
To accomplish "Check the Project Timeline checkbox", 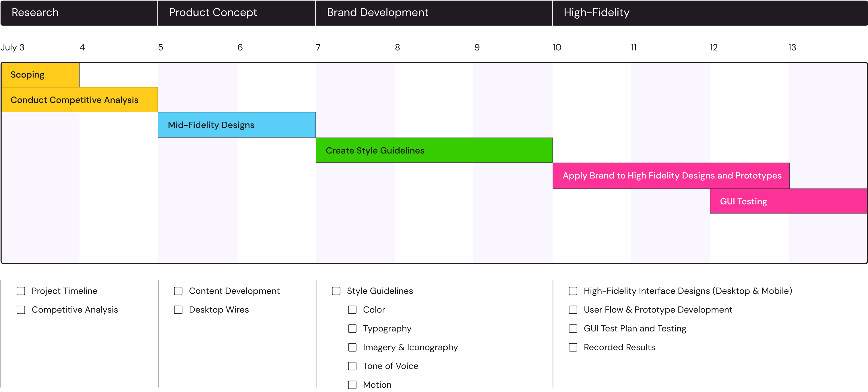I will coord(21,291).
